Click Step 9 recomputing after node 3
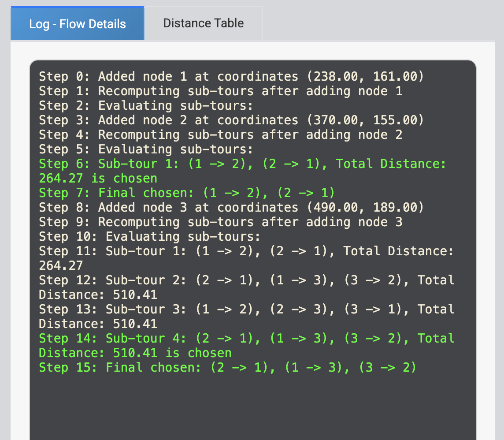This screenshot has width=504, height=440. coord(220,222)
